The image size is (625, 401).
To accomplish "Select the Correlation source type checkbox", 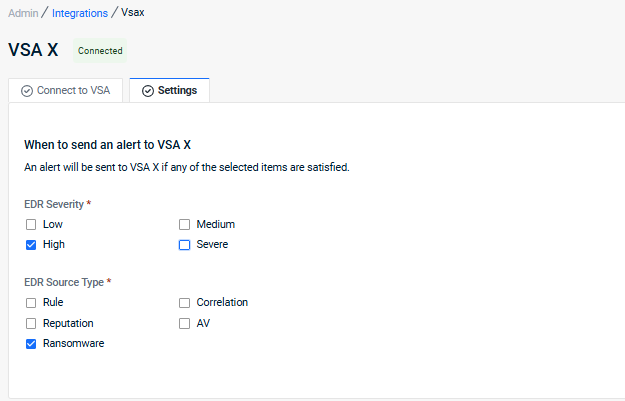I will (x=184, y=302).
